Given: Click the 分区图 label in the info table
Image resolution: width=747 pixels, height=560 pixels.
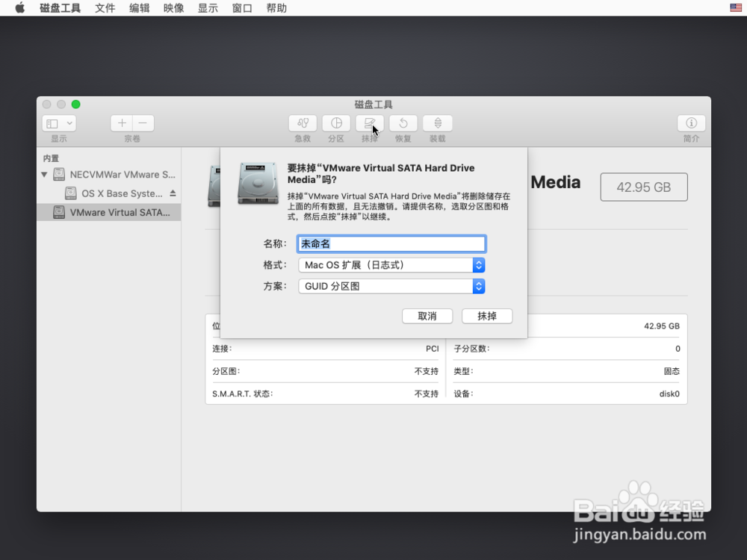Looking at the screenshot, I should (226, 371).
